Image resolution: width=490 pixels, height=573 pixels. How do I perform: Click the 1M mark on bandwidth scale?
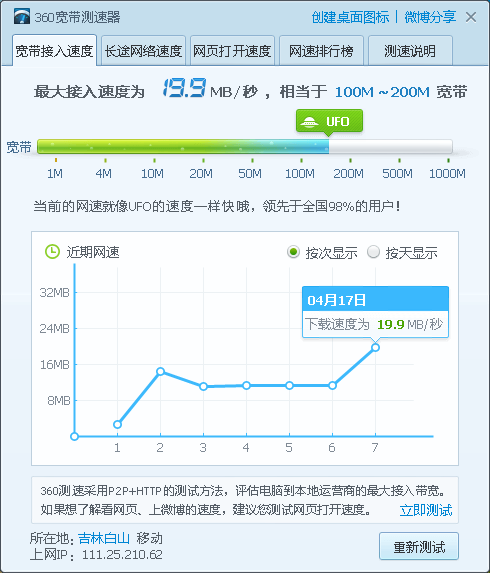click(x=55, y=173)
